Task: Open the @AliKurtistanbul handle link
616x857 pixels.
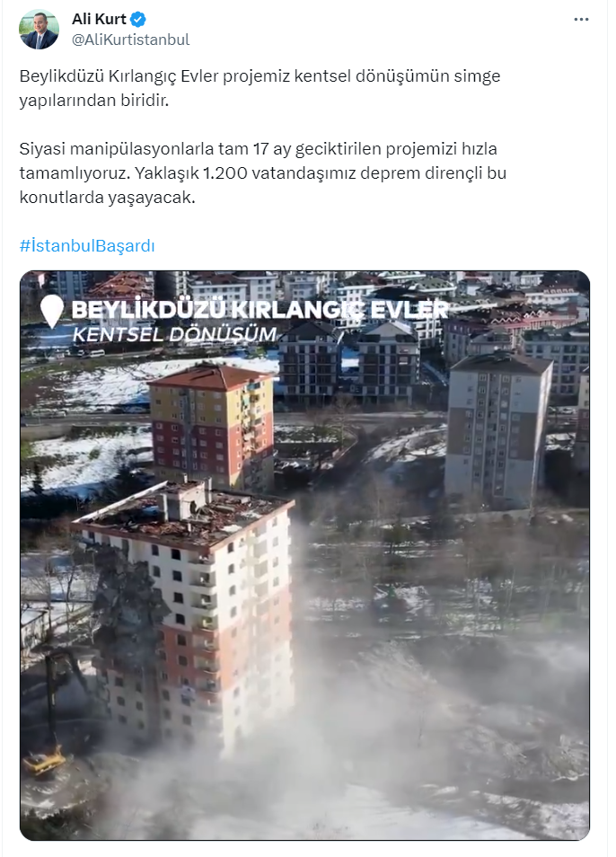Action: 130,40
